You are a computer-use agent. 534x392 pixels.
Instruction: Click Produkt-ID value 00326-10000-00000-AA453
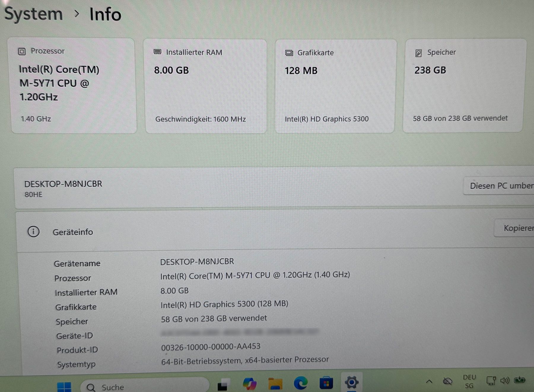coord(211,347)
